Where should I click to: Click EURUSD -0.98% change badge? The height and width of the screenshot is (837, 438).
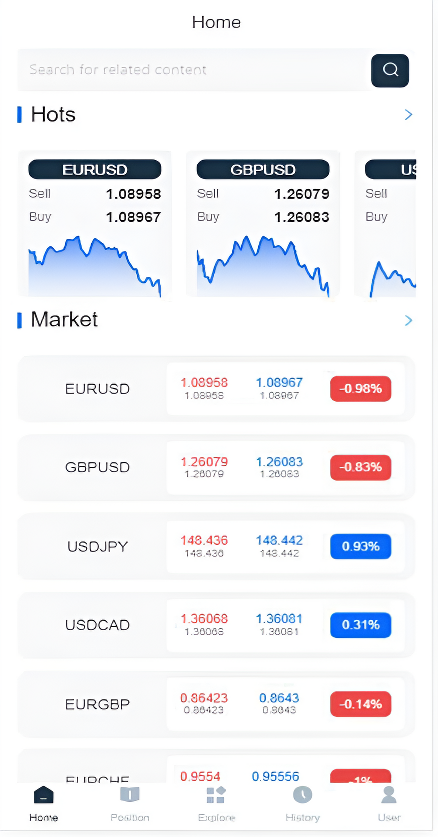coord(361,389)
